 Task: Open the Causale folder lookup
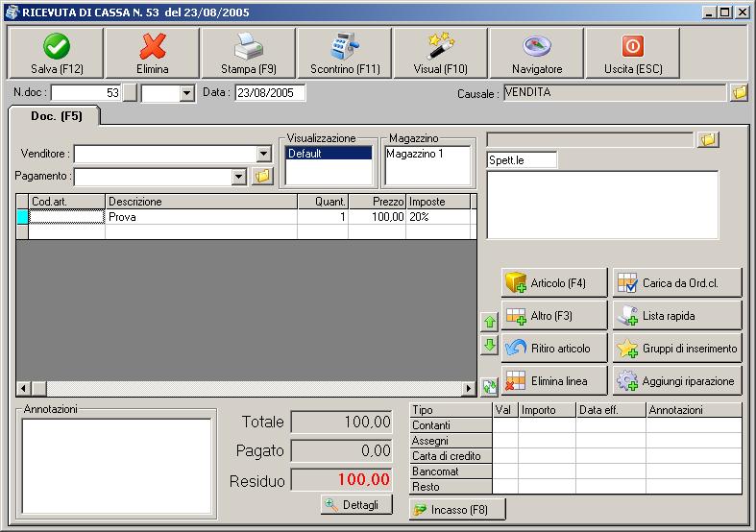(739, 92)
